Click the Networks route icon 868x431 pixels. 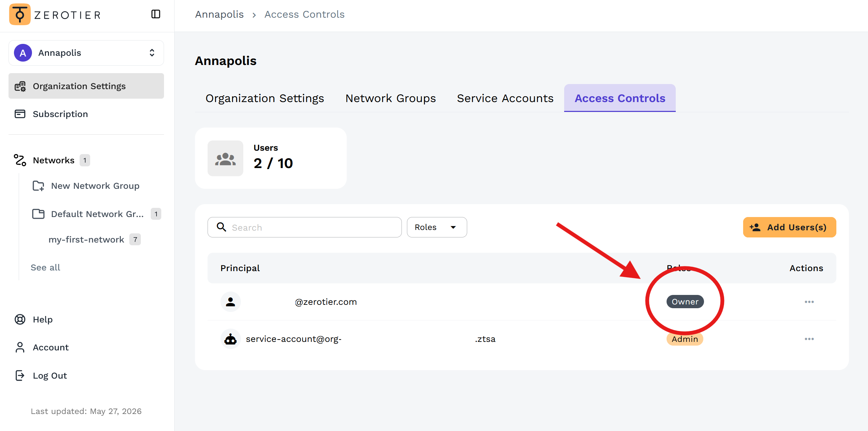pyautogui.click(x=20, y=160)
